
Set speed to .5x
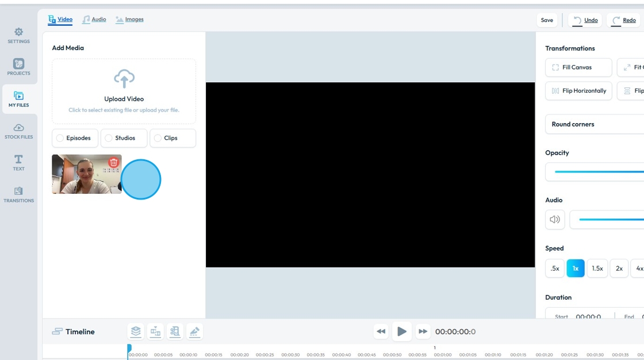tap(555, 269)
